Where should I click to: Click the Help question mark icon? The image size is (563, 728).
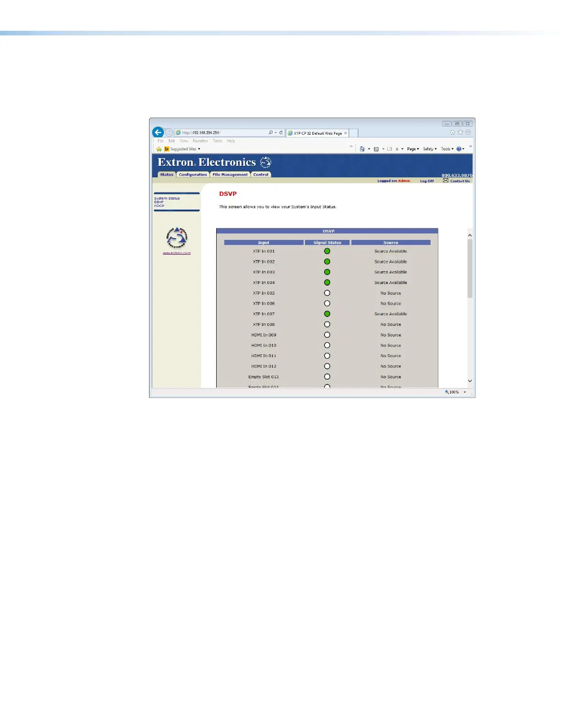[459, 149]
